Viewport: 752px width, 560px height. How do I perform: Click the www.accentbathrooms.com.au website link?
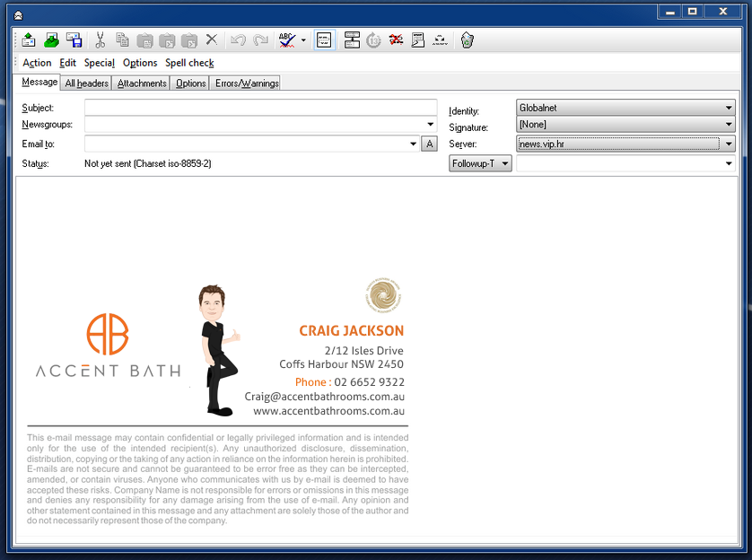pos(328,411)
